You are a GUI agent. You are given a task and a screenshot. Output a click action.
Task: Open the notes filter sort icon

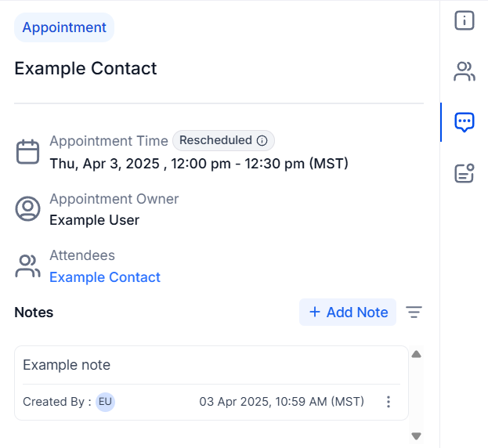(x=414, y=312)
